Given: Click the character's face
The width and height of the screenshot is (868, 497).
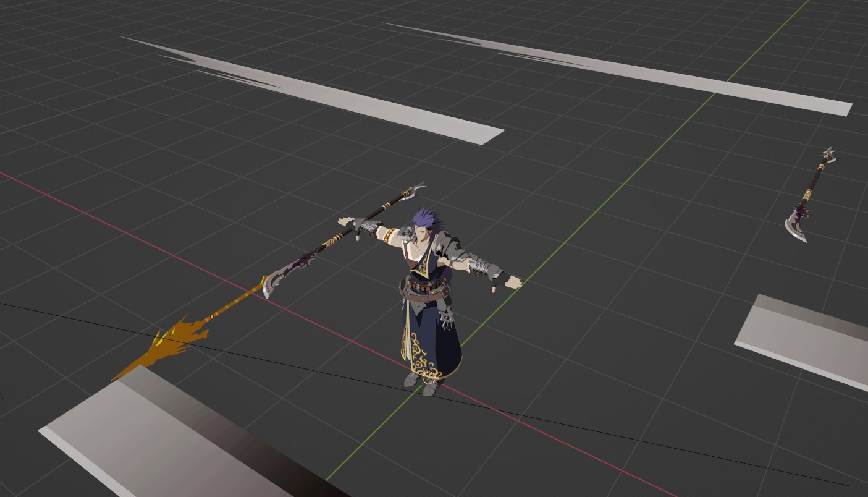Looking at the screenshot, I should pyautogui.click(x=420, y=233).
